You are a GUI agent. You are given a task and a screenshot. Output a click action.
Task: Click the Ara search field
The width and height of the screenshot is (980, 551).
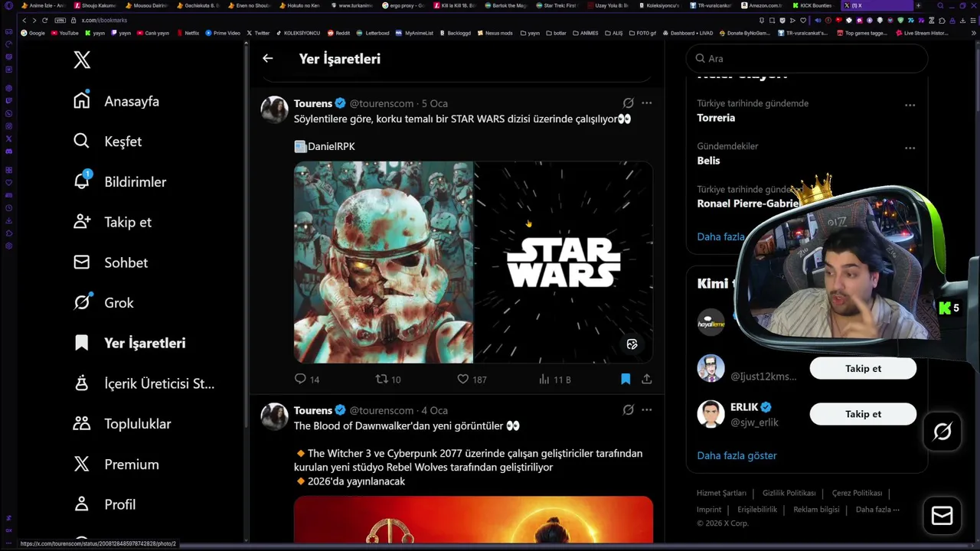807,58
